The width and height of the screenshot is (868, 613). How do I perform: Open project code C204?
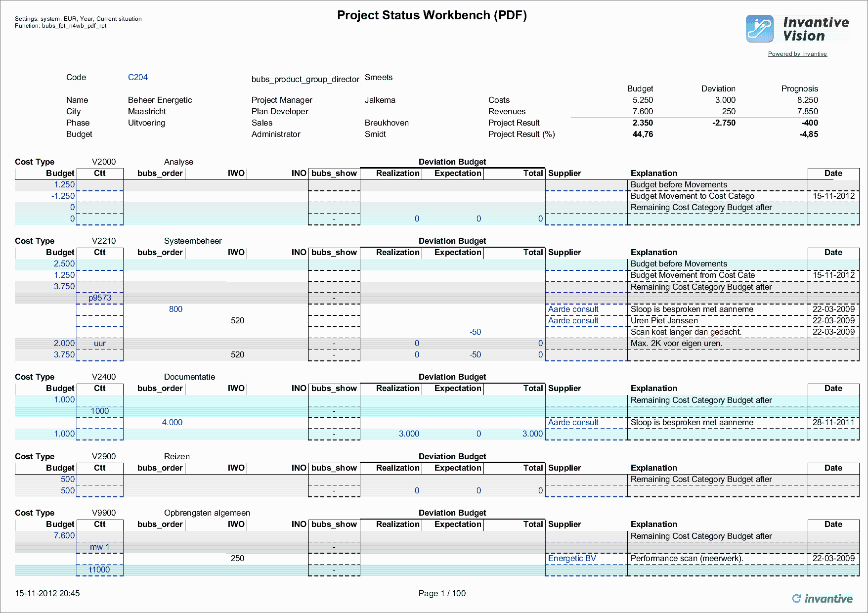coord(138,77)
